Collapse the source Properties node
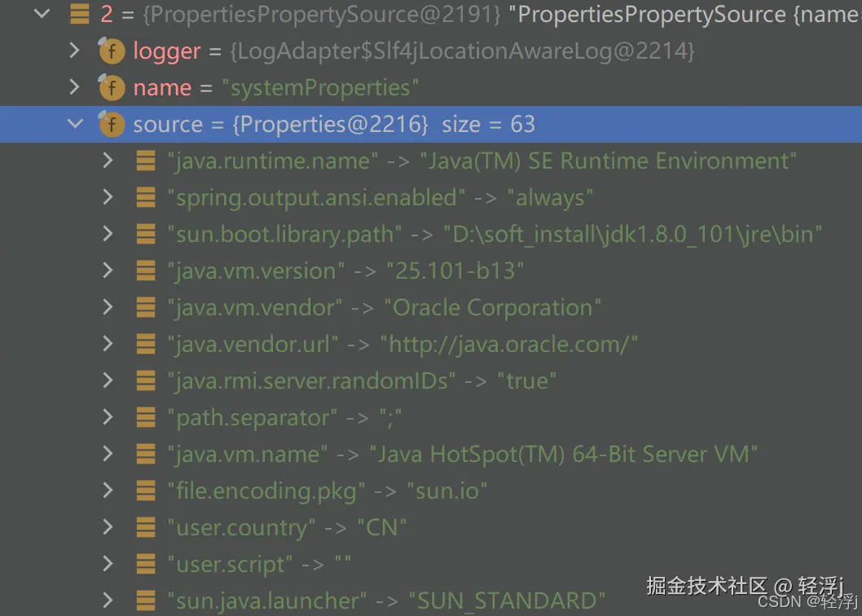 [75, 124]
